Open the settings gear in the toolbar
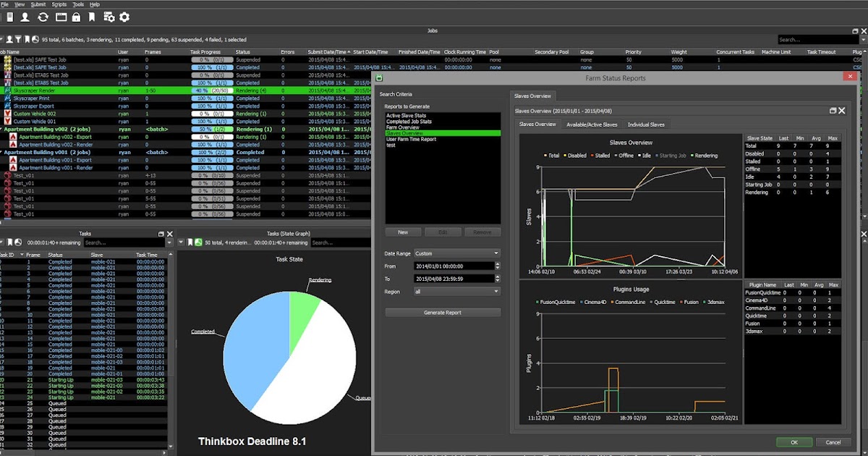868x456 pixels. pos(123,17)
